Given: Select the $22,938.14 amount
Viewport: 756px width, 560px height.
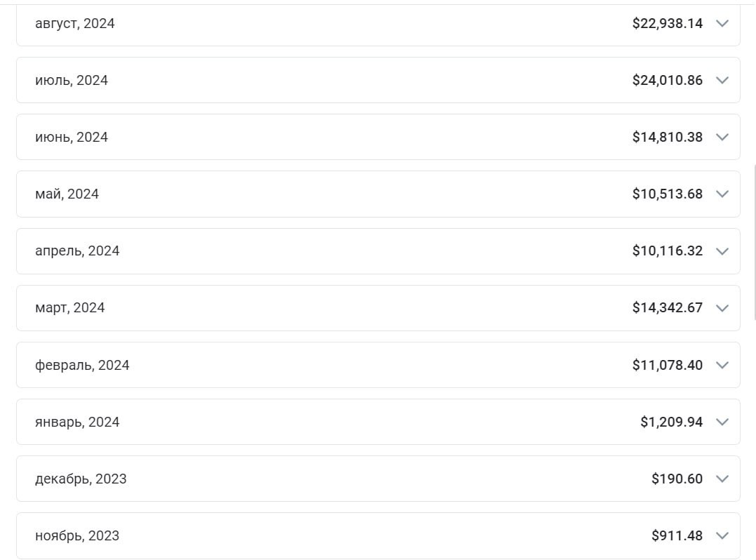Looking at the screenshot, I should click(668, 23).
